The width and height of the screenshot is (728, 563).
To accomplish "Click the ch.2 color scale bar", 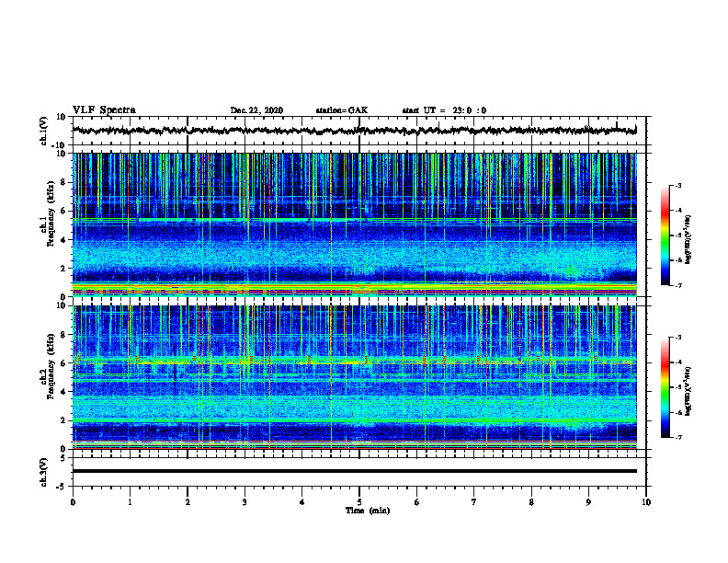I will point(665,387).
